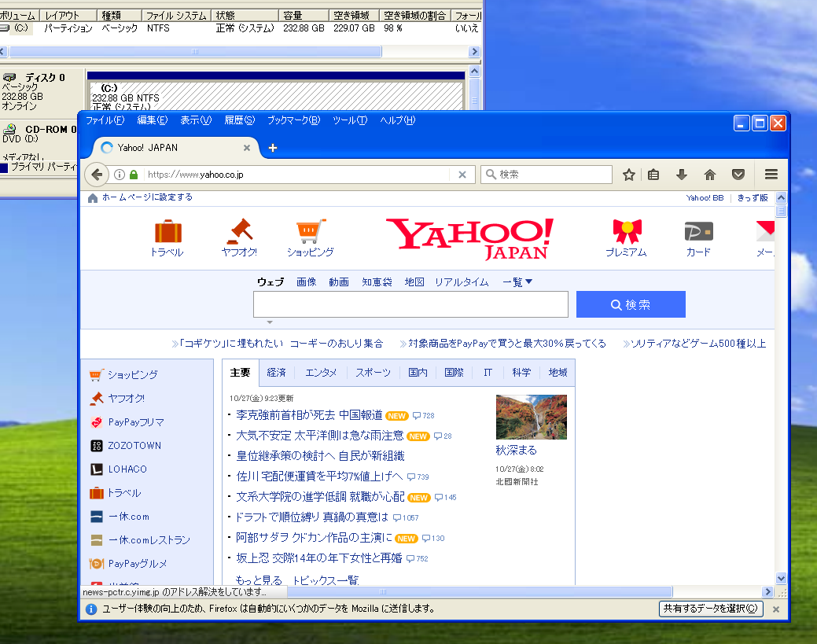This screenshot has width=817, height=644.
Task: Open site information icon in address bar
Action: tap(120, 175)
